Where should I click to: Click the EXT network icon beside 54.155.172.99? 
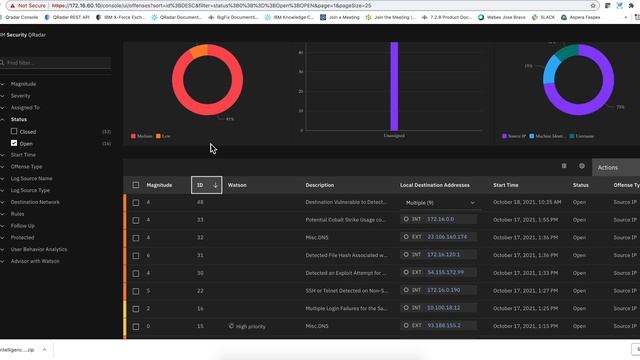406,272
